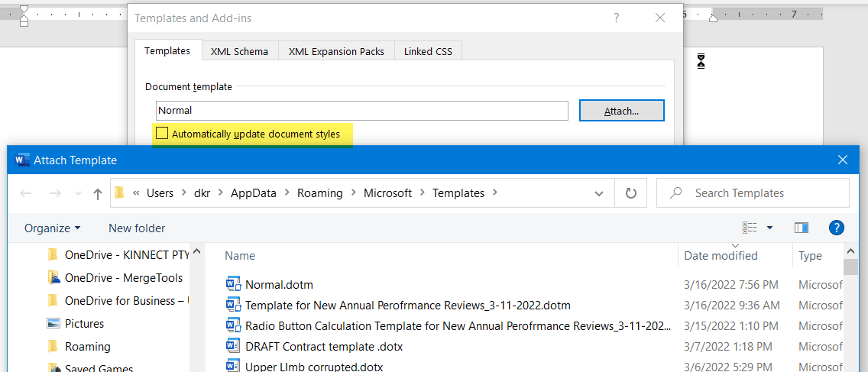The width and height of the screenshot is (868, 372).
Task: Click the Search Templates box
Action: pyautogui.click(x=753, y=193)
